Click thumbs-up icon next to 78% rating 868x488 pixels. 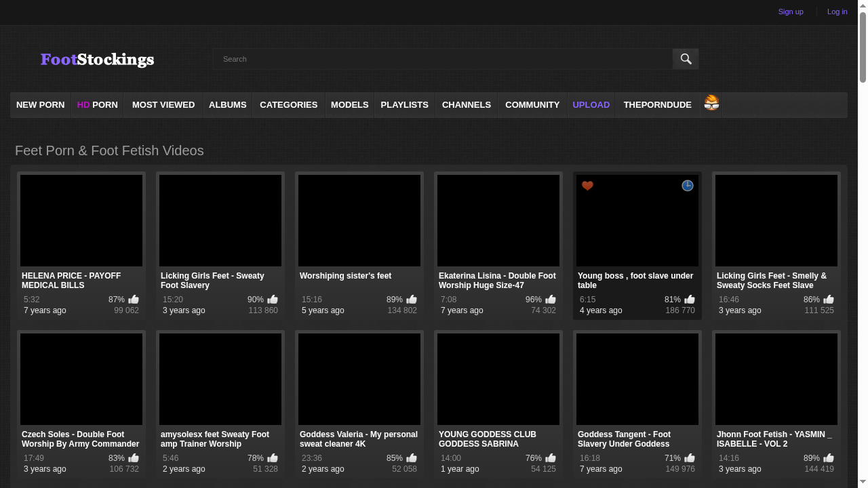(273, 458)
